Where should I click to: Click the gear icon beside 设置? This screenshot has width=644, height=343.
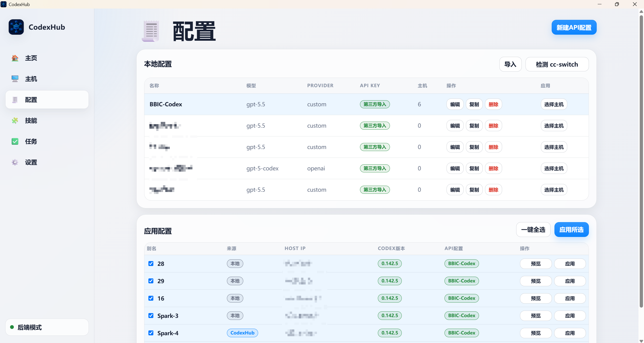[x=15, y=162]
